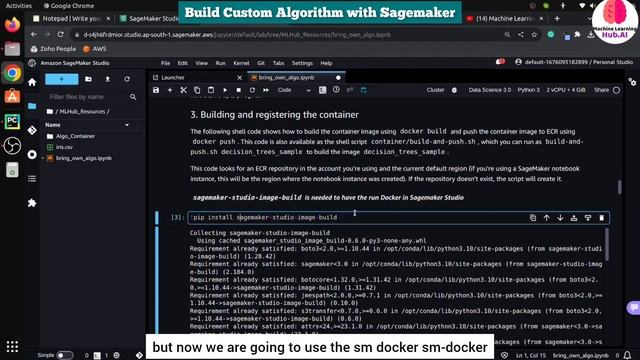Refresh the file list
The width and height of the screenshot is (640, 360).
coord(127,79)
